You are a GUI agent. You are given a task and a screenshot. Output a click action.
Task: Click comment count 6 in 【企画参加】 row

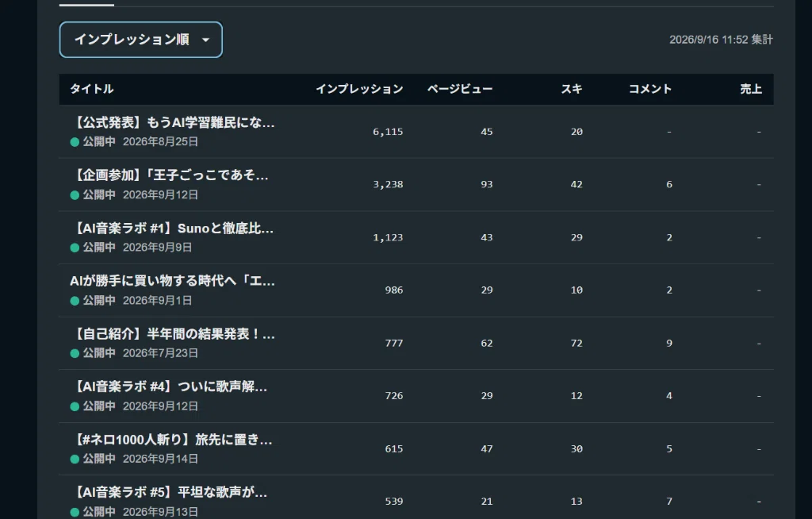(669, 185)
